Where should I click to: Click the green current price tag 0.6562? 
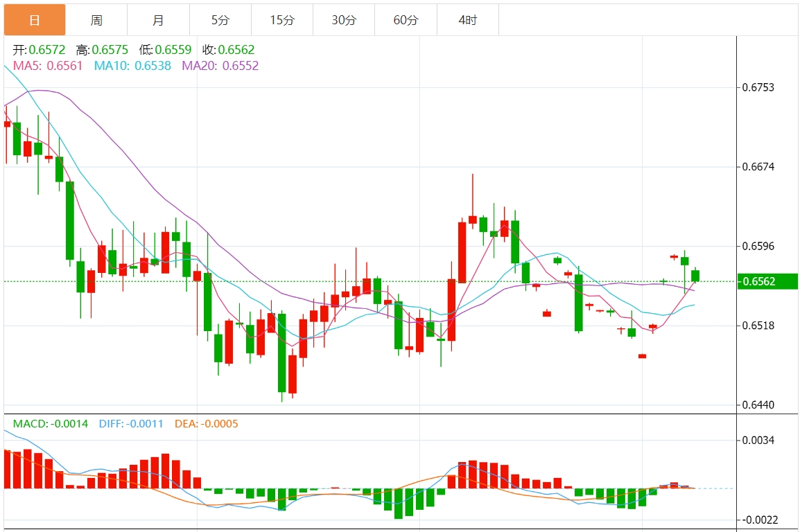pyautogui.click(x=767, y=281)
